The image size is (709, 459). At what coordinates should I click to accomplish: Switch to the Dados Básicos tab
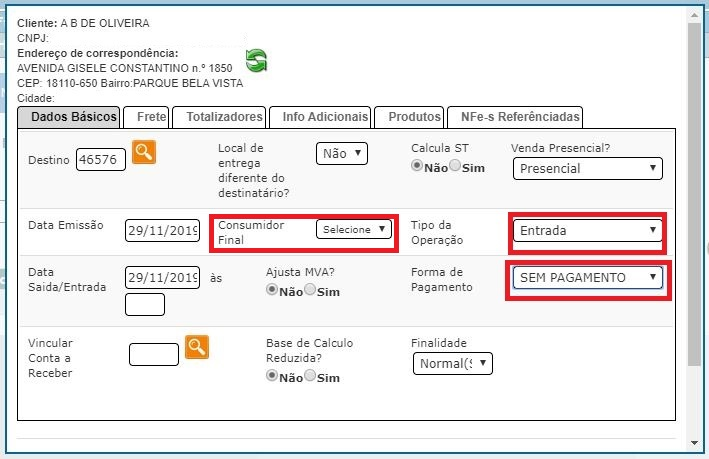[x=69, y=117]
